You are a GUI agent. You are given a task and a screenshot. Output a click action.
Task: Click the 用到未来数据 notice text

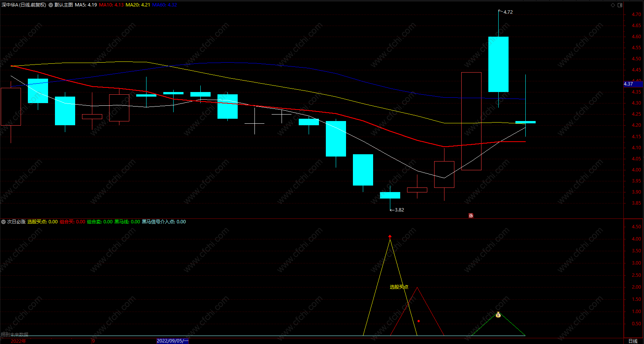tap(14, 334)
